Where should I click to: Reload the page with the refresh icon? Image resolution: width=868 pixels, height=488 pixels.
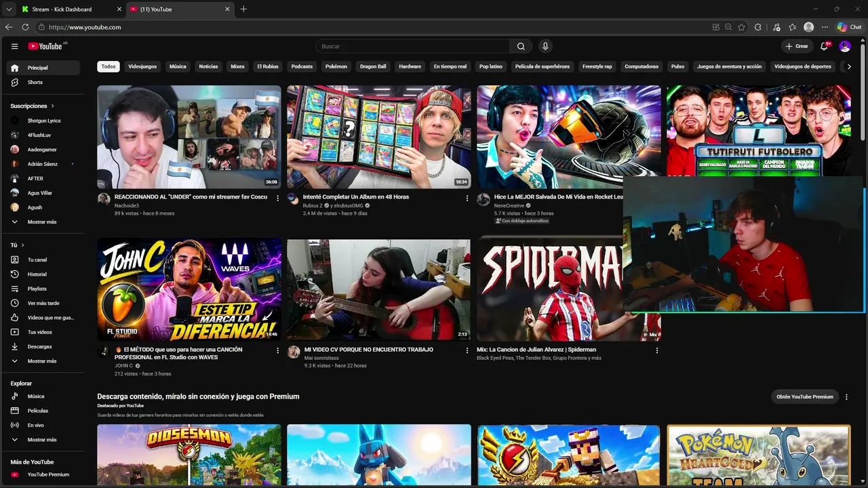coord(25,27)
